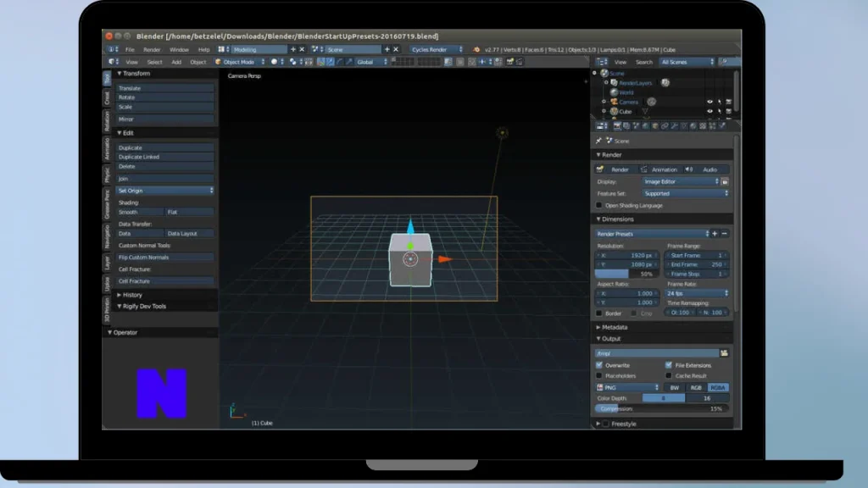Open the Image Editor display dropdown
The image size is (868, 488).
tap(681, 181)
